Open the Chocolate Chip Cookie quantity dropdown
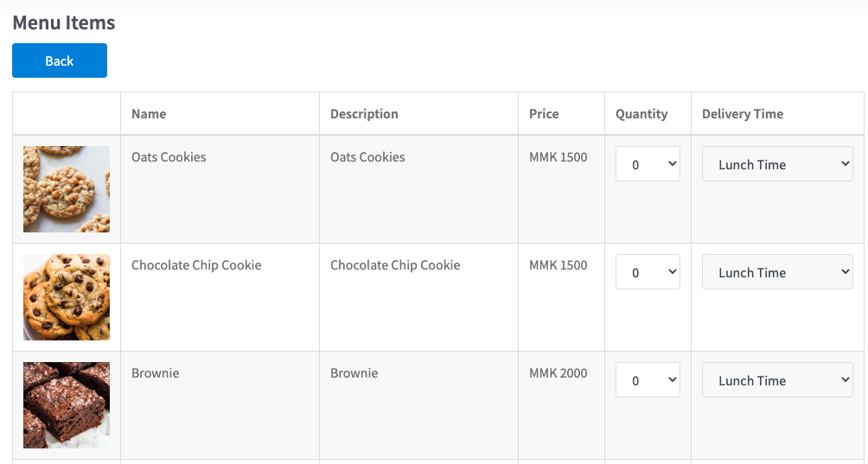 (x=648, y=271)
